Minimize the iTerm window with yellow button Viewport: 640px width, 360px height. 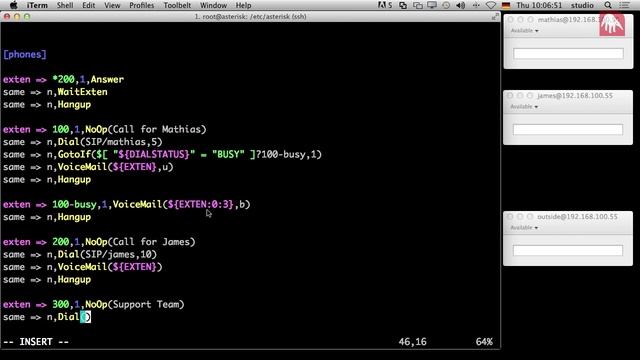pyautogui.click(x=17, y=17)
